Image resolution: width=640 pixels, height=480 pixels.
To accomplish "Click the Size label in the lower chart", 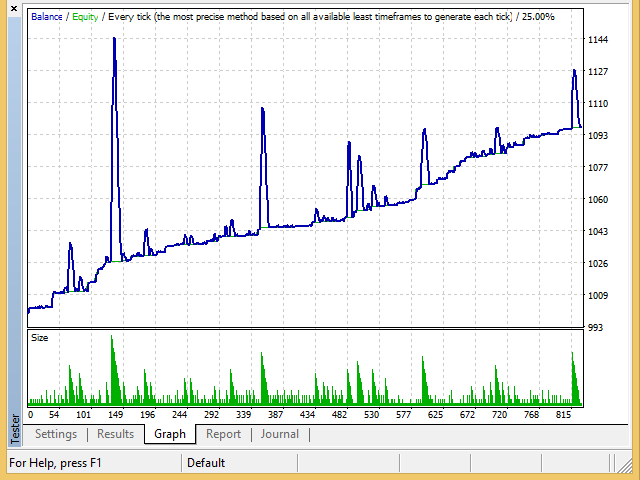I will [x=40, y=338].
